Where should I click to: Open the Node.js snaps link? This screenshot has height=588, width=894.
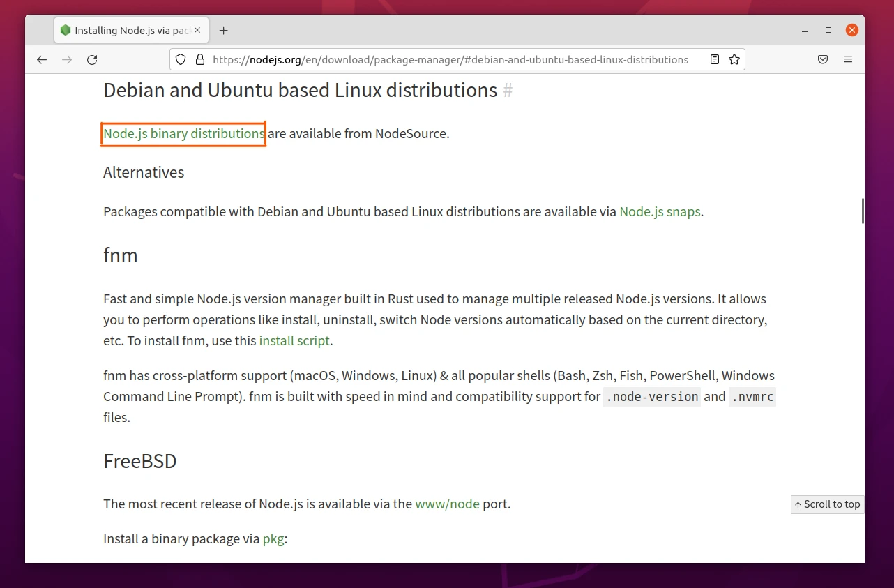tap(659, 211)
